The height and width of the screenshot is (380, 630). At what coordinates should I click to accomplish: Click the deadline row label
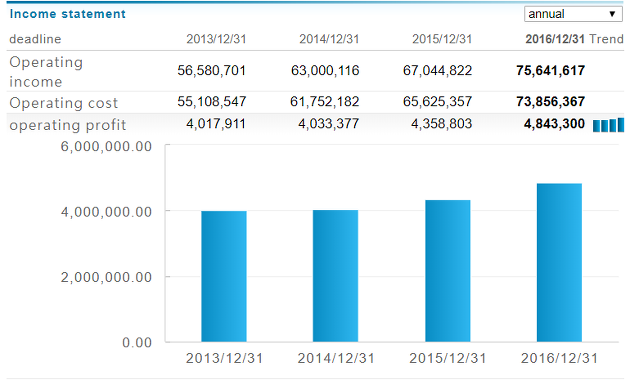tap(35, 39)
